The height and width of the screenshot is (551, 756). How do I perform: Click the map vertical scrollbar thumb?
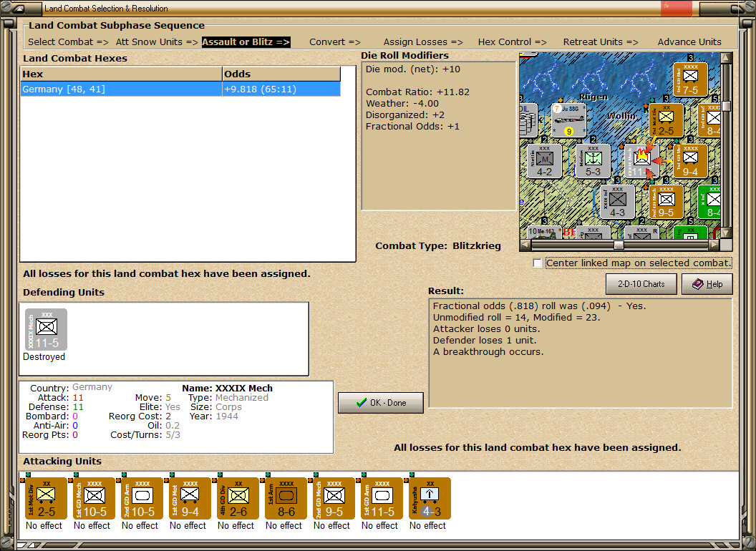(726, 106)
